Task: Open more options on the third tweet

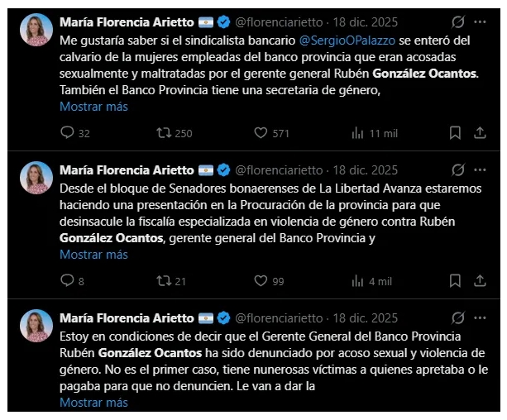Action: coord(481,318)
